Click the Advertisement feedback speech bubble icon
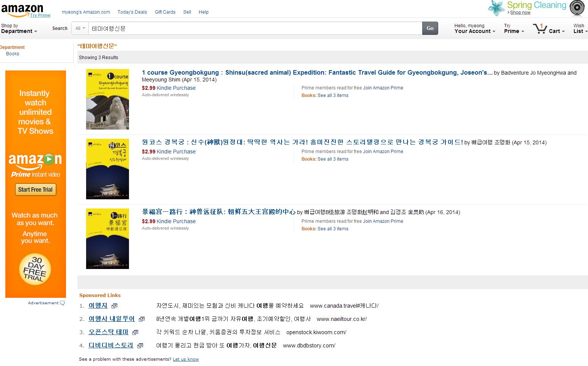 point(62,303)
